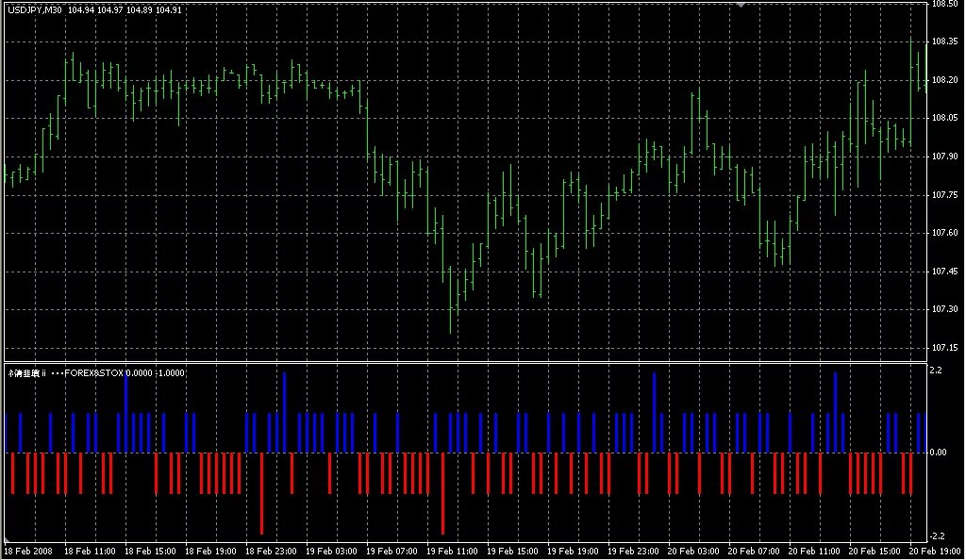The image size is (966, 560).
Task: Click the indicator scale value 0.00
Action: point(938,453)
